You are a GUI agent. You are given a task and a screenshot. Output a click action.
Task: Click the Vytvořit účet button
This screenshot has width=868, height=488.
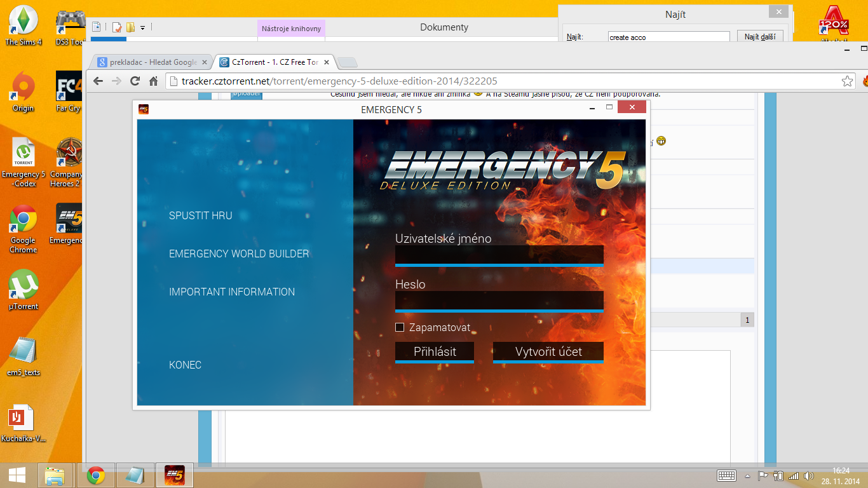(548, 351)
